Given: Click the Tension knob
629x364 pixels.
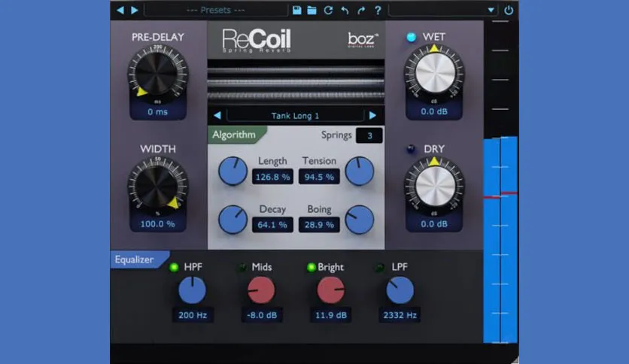Looking at the screenshot, I should (x=360, y=171).
